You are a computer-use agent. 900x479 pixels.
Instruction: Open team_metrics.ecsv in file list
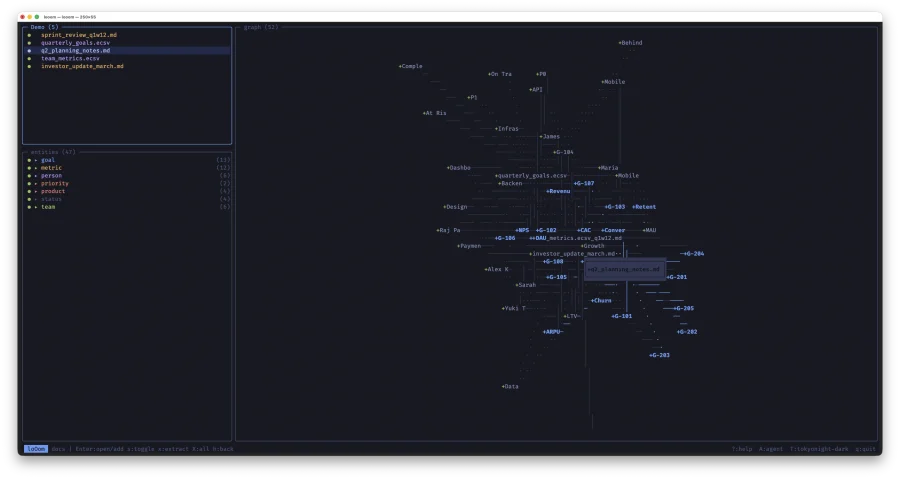pos(70,58)
